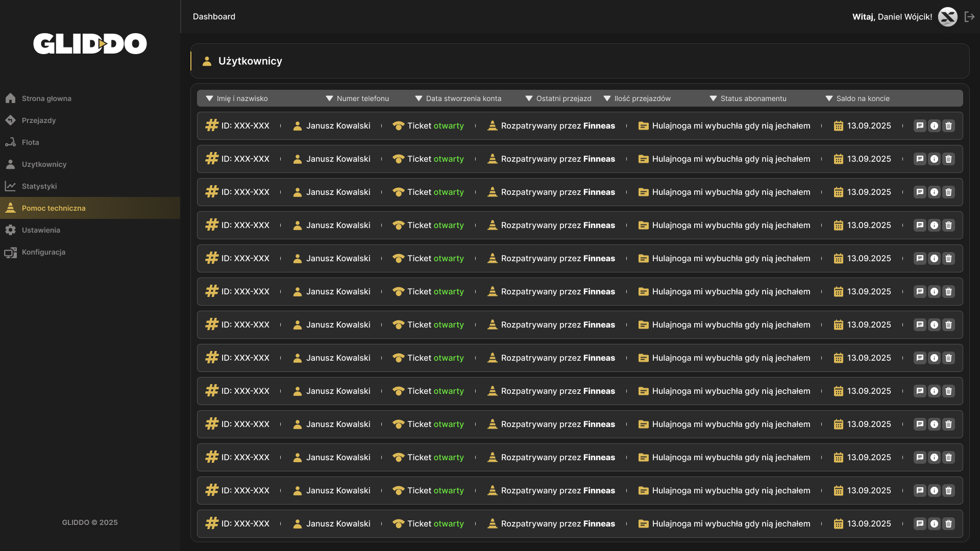Open the info icon in the last ticket row
Screen dimensions: 980x551
(934, 523)
